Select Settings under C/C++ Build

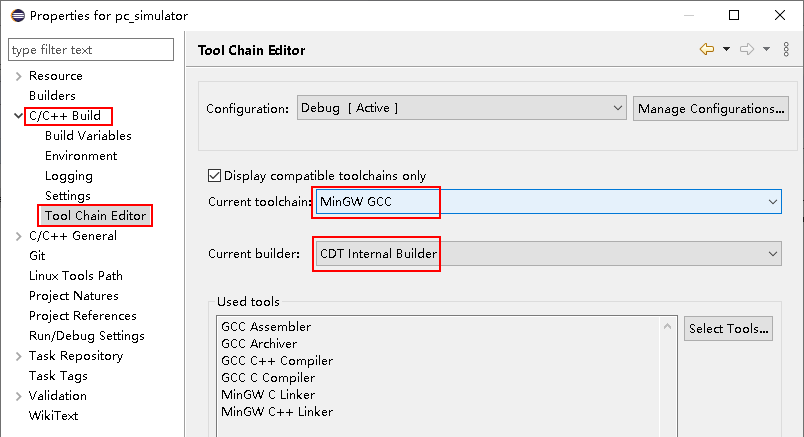(x=68, y=196)
